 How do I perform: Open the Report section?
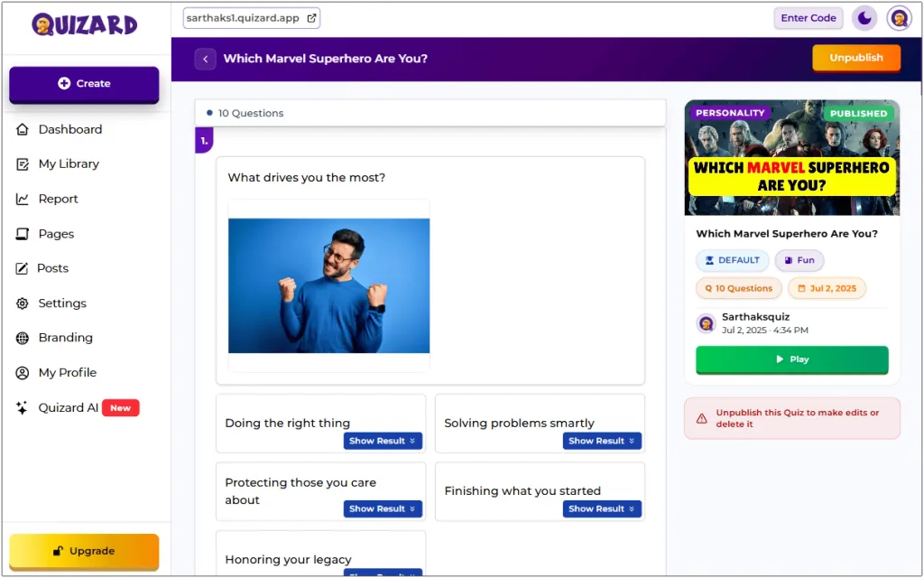point(47,199)
